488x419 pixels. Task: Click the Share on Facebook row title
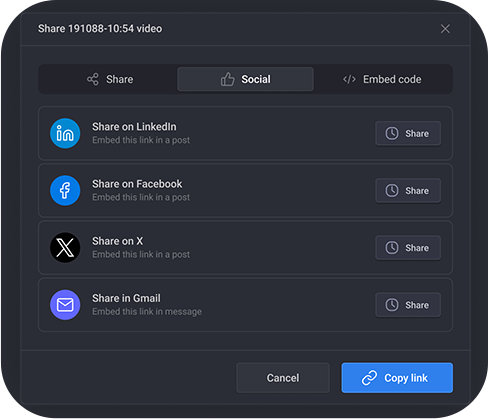[137, 184]
